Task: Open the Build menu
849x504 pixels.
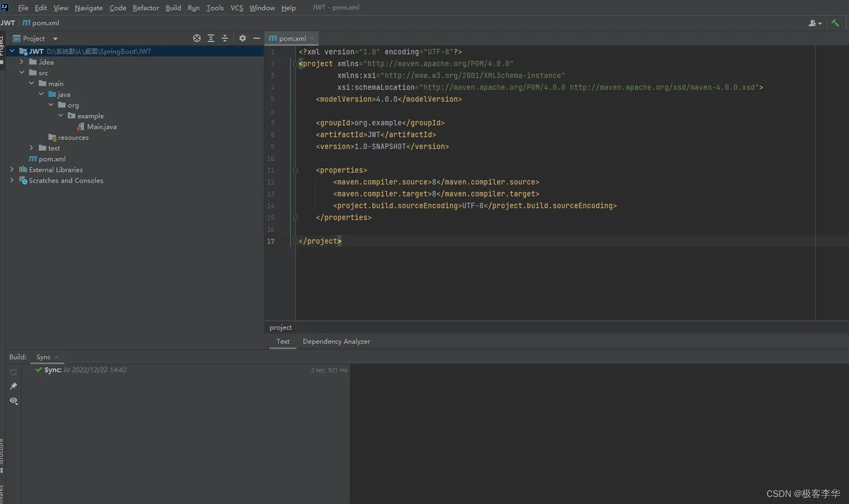Action: coord(173,8)
